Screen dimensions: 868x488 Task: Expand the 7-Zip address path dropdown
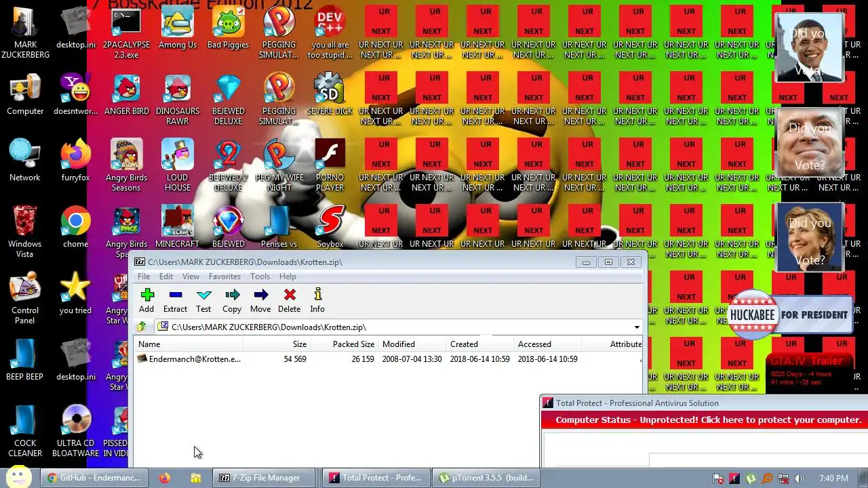[637, 327]
